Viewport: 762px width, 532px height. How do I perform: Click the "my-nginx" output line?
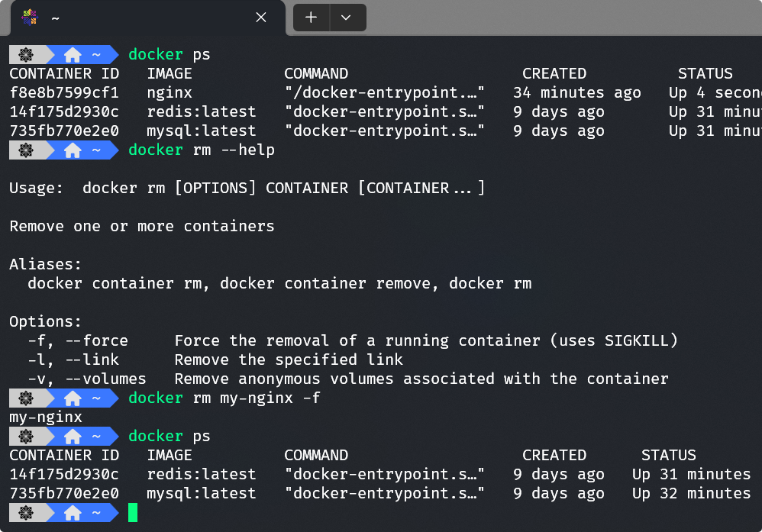[46, 418]
